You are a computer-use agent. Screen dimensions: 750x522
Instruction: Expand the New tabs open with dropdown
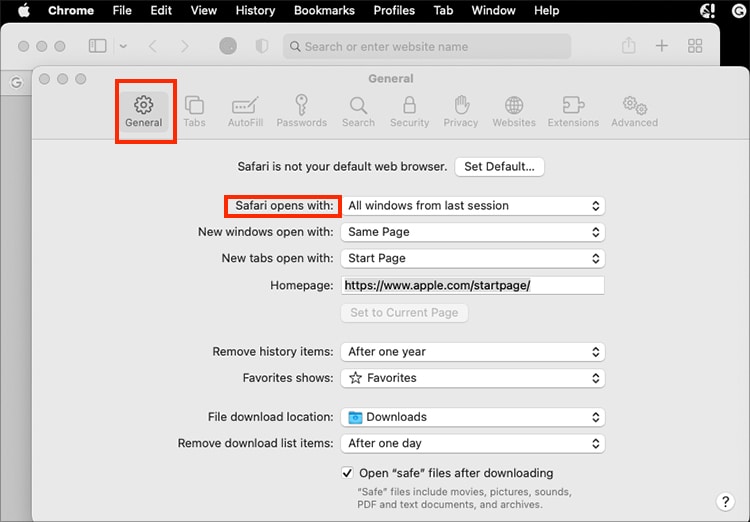(x=473, y=258)
